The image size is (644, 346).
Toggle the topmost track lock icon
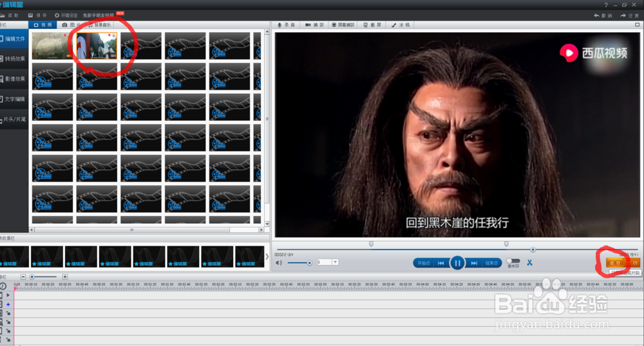coord(8,313)
